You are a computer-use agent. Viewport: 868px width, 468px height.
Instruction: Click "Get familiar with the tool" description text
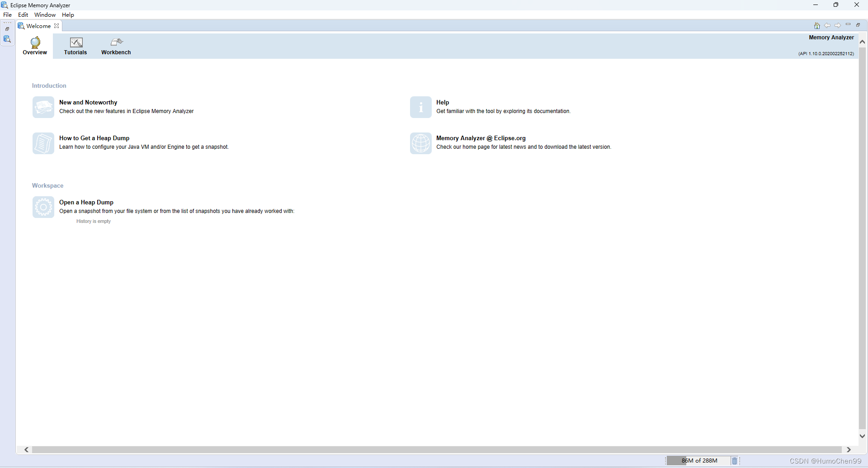coord(503,111)
